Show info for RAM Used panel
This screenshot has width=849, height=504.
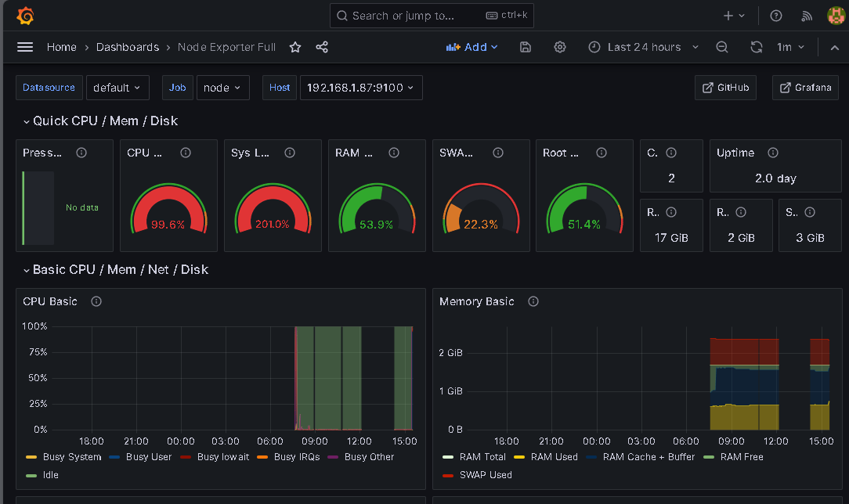pyautogui.click(x=394, y=153)
